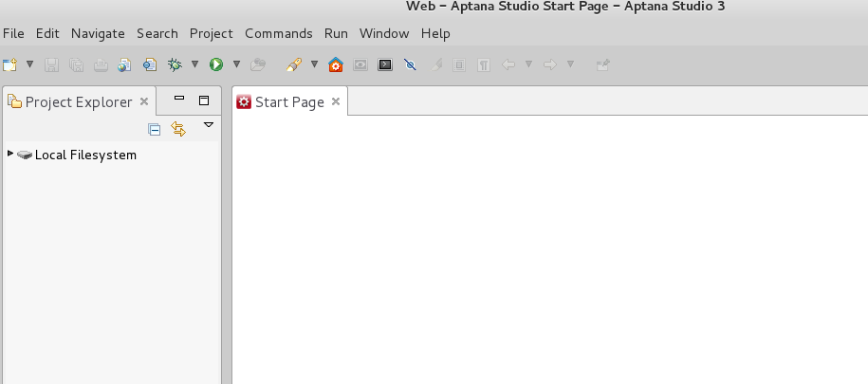Image resolution: width=868 pixels, height=384 pixels.
Task: Click the globe document toolbar icon
Action: [x=124, y=64]
